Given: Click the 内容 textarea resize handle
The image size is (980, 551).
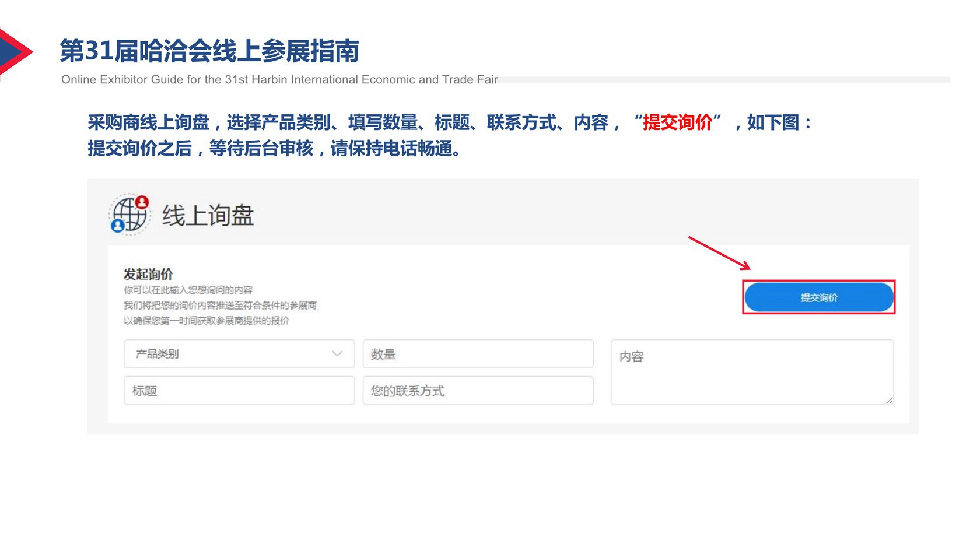Looking at the screenshot, I should tap(890, 401).
